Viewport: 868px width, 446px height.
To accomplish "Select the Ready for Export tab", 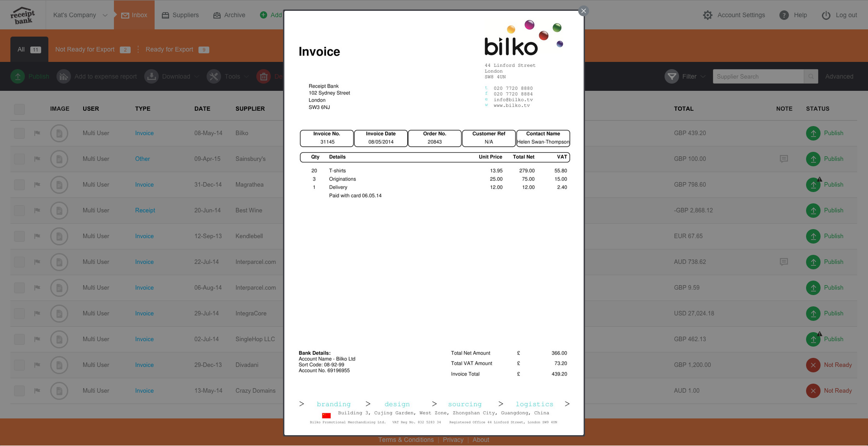I will [x=177, y=49].
